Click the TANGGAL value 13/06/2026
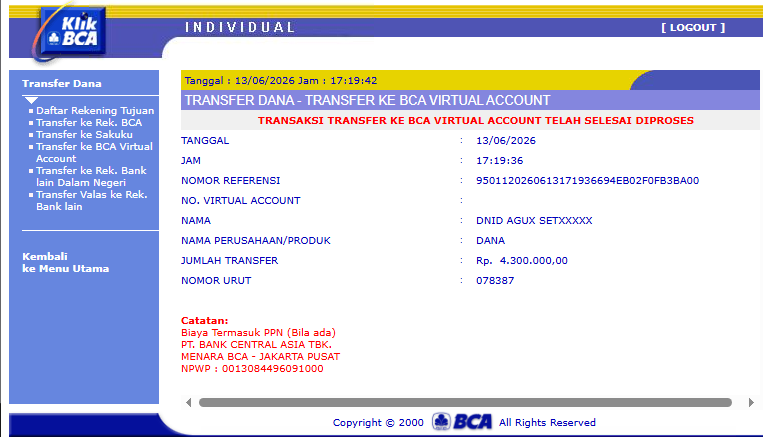 pyautogui.click(x=506, y=141)
